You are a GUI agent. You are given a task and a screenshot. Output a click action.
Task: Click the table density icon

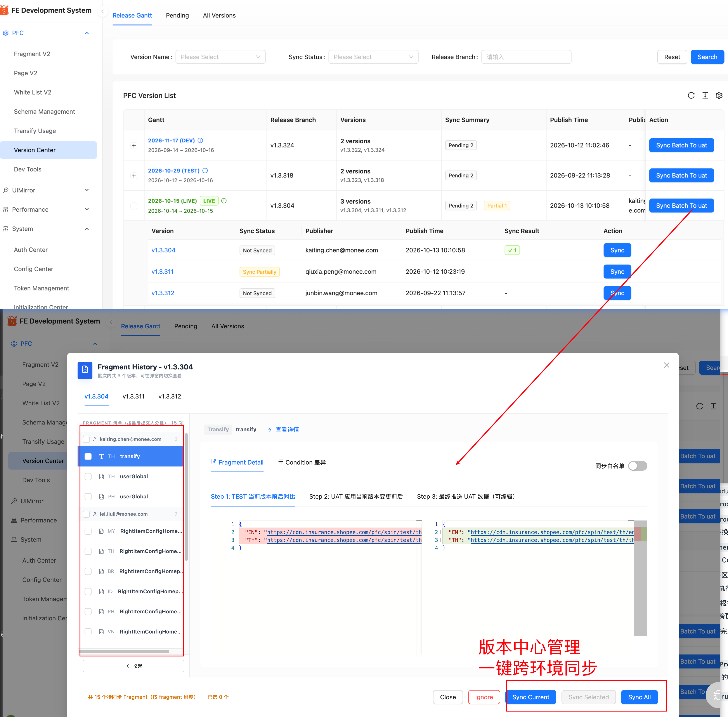click(705, 95)
